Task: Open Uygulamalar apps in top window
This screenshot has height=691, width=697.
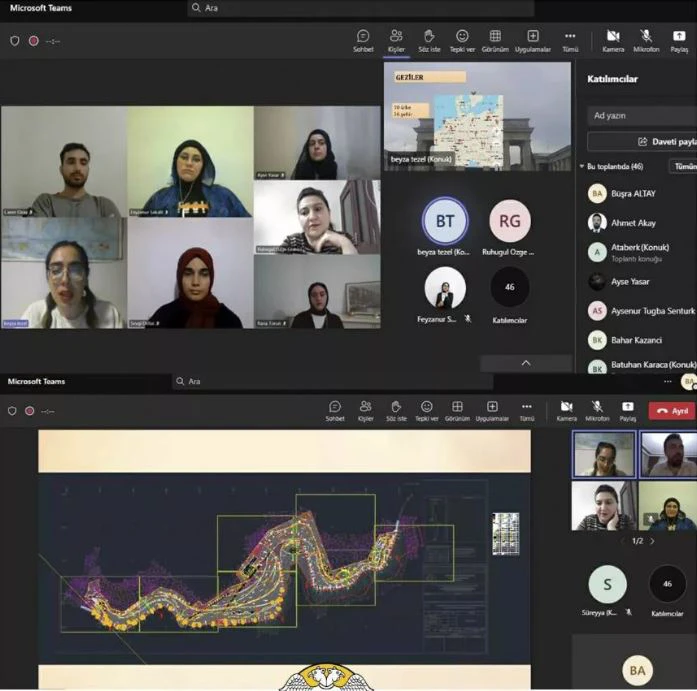Action: tap(533, 41)
